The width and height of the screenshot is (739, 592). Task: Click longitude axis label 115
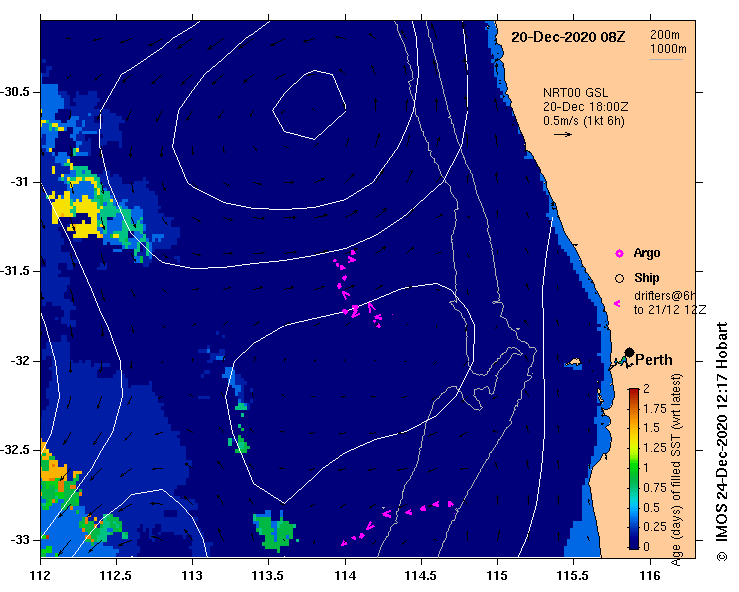pos(497,576)
